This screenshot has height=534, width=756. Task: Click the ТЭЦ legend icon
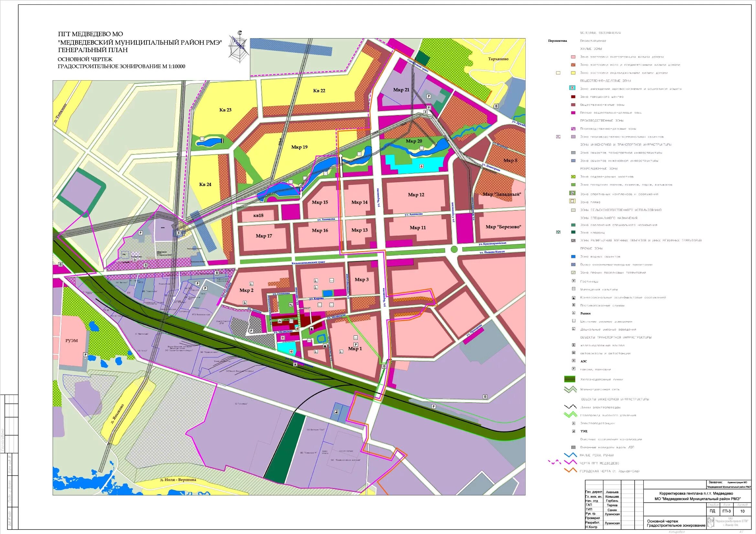coord(574,431)
